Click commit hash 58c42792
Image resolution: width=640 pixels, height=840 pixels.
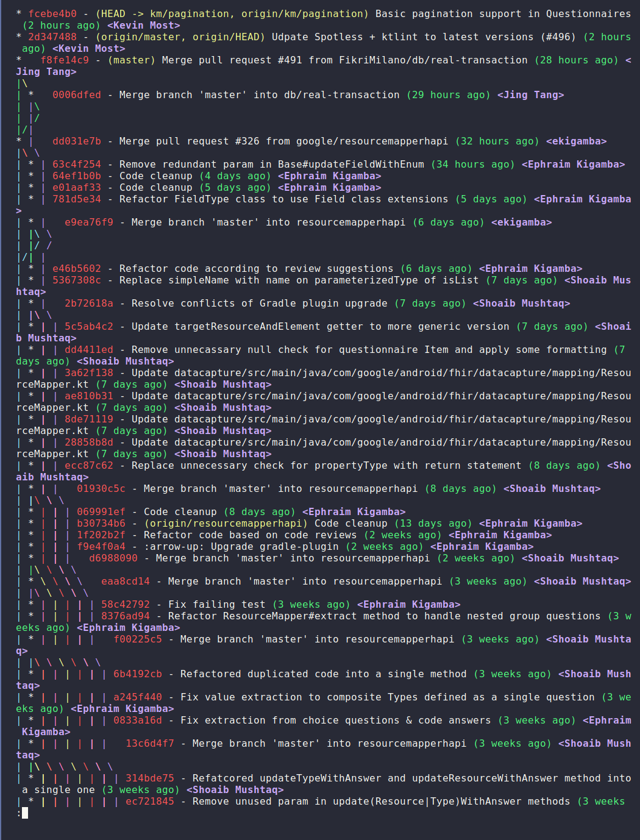[x=126, y=604]
